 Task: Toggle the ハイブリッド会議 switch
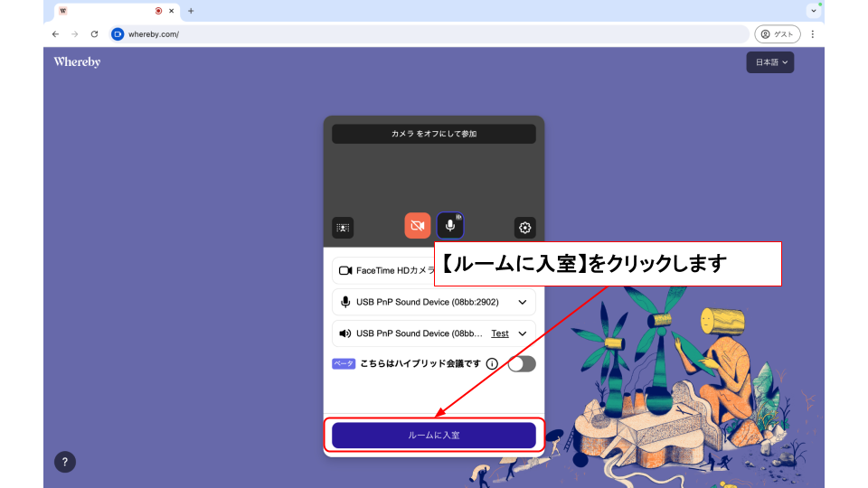coord(522,363)
